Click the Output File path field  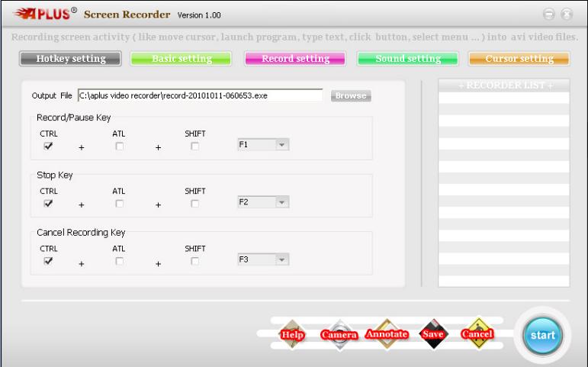point(201,95)
